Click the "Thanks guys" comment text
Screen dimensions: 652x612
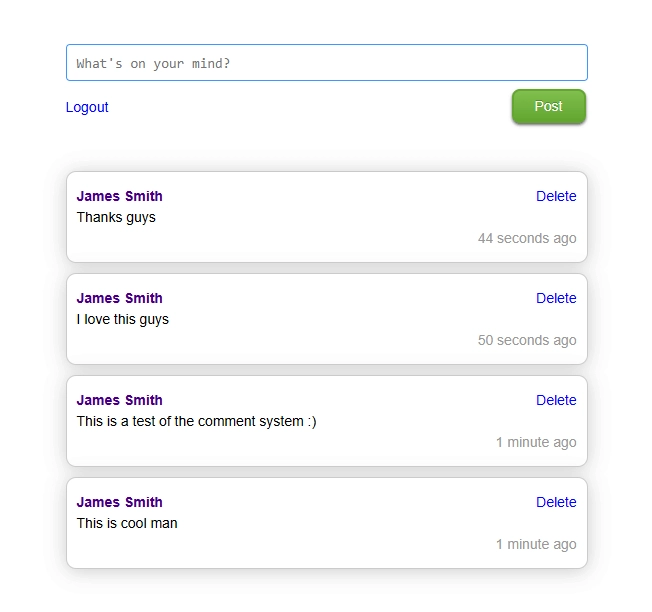pyautogui.click(x=116, y=217)
